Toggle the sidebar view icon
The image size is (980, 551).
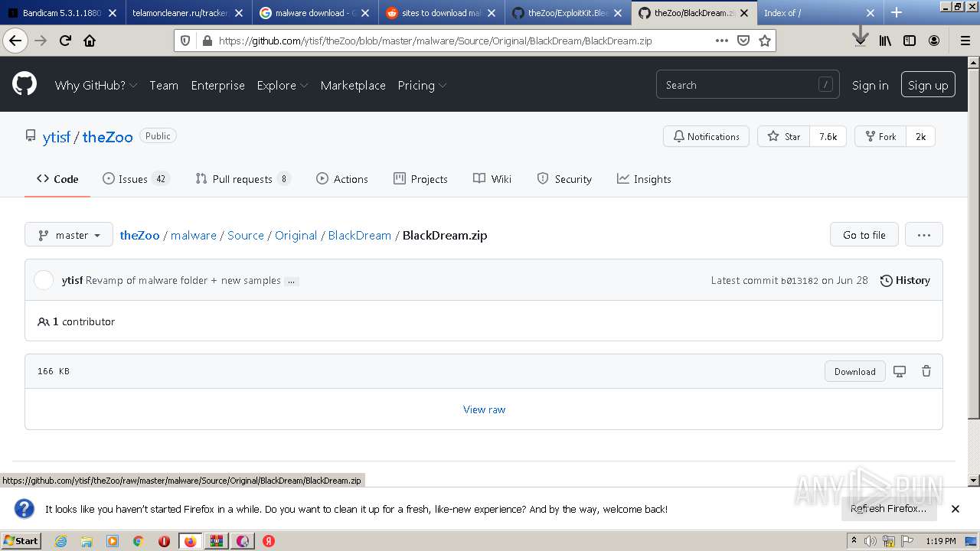[x=910, y=41]
